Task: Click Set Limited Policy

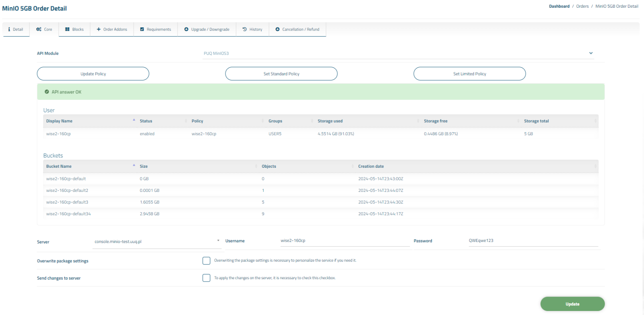Action: (x=470, y=74)
